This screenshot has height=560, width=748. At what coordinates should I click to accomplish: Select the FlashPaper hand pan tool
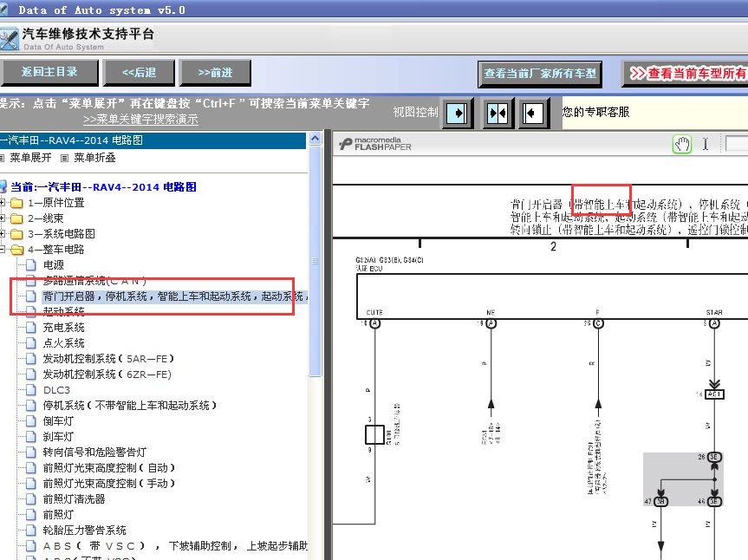(681, 144)
